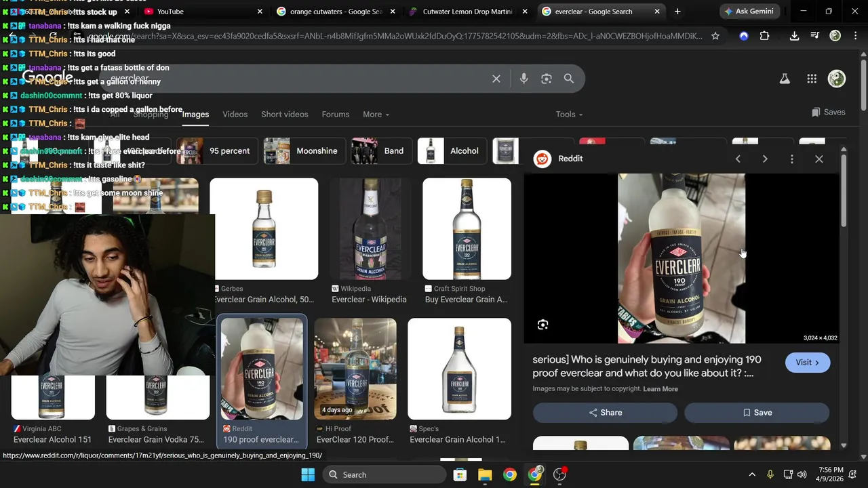Screen dimensions: 868x488
Task: Click the large Everclear bottle preview image
Action: tap(682, 258)
